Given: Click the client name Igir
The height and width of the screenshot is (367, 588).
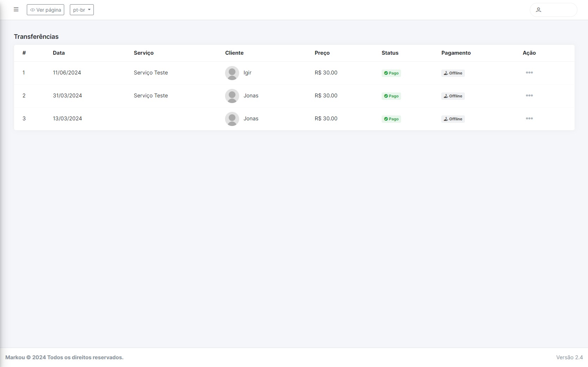Looking at the screenshot, I should (x=247, y=73).
